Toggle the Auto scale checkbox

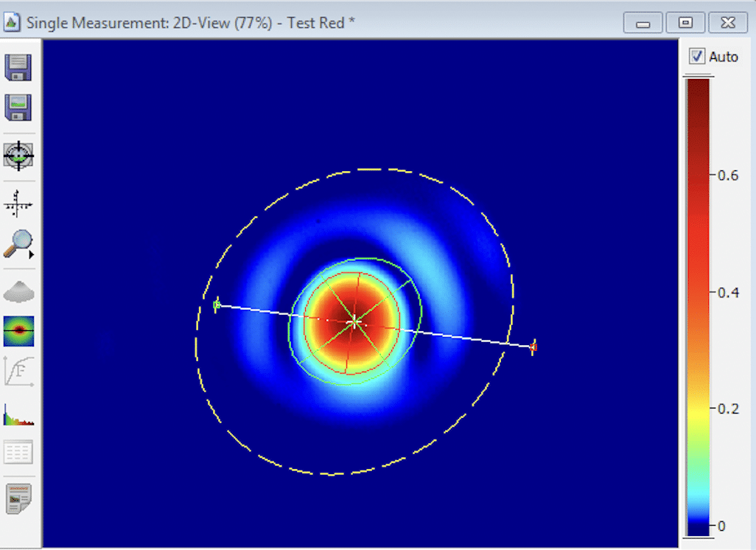[696, 57]
